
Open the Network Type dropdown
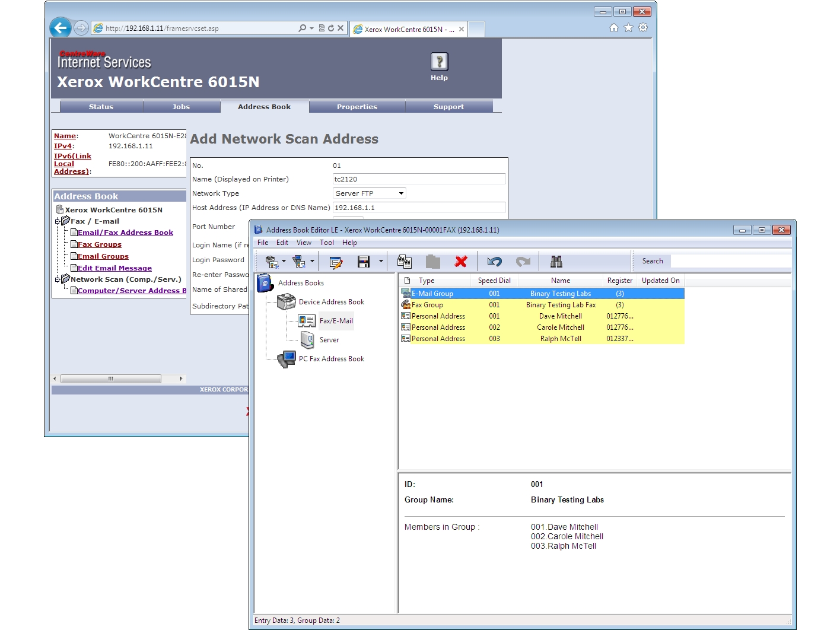[x=370, y=193]
